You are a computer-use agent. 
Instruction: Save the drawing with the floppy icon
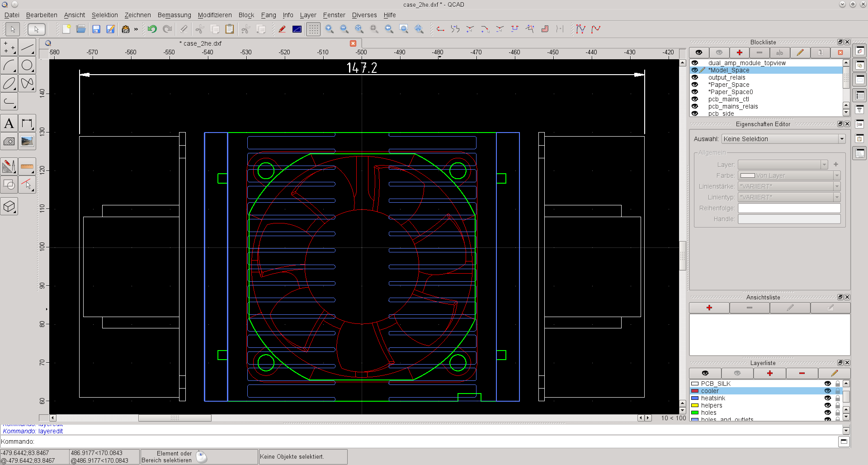(x=96, y=29)
